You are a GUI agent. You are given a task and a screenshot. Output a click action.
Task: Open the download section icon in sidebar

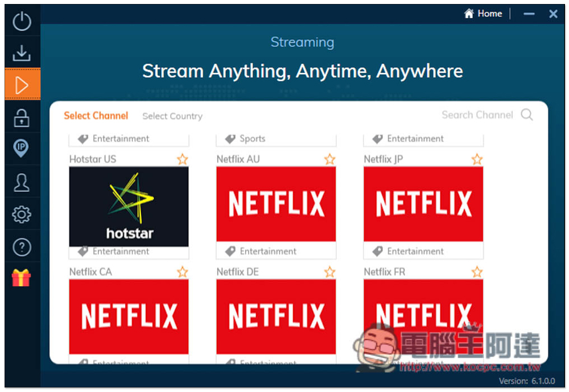pos(22,53)
